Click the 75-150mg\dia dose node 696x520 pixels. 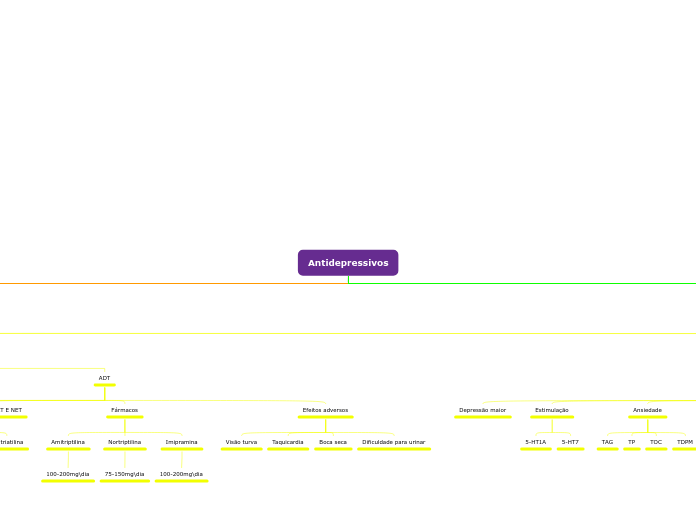tap(125, 474)
